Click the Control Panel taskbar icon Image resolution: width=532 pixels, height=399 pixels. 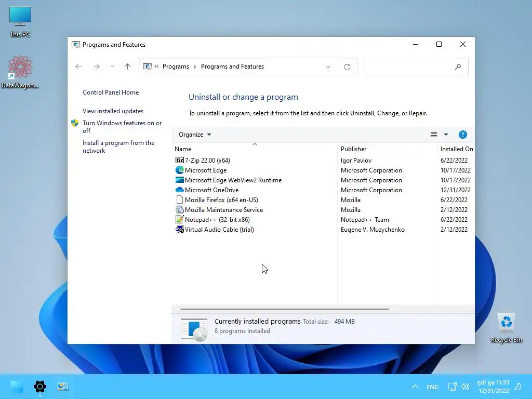click(x=63, y=387)
